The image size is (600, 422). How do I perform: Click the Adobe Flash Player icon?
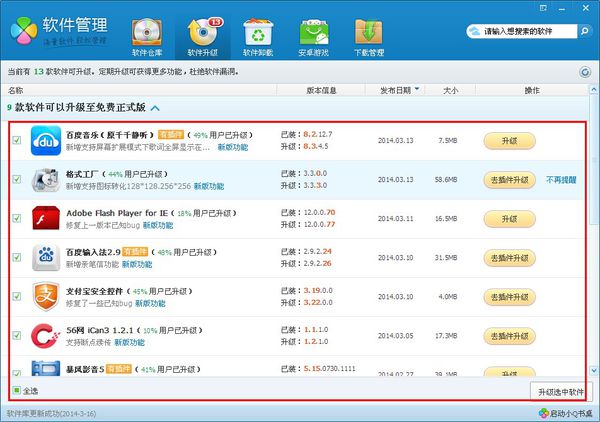click(x=46, y=218)
